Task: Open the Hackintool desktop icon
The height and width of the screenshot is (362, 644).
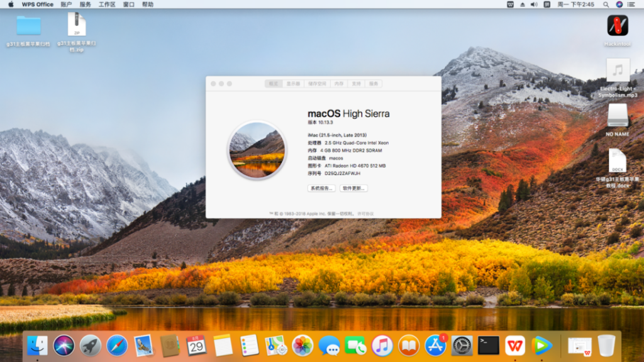Action: tap(617, 26)
